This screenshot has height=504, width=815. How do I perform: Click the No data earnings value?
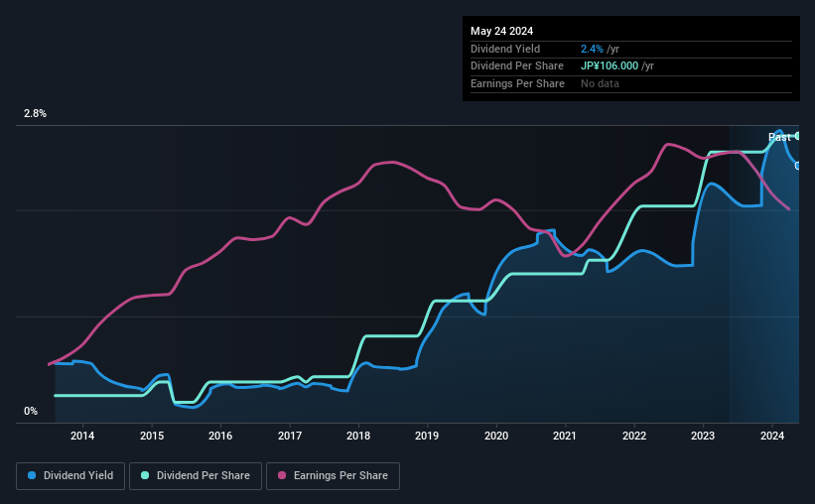click(600, 83)
